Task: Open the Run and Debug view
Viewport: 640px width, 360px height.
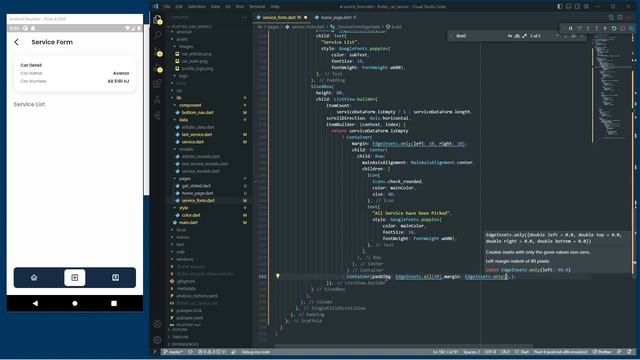Action: (x=157, y=68)
